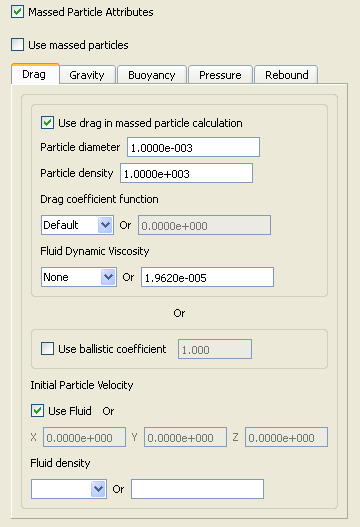
Task: Select the Drag tab
Action: click(35, 74)
